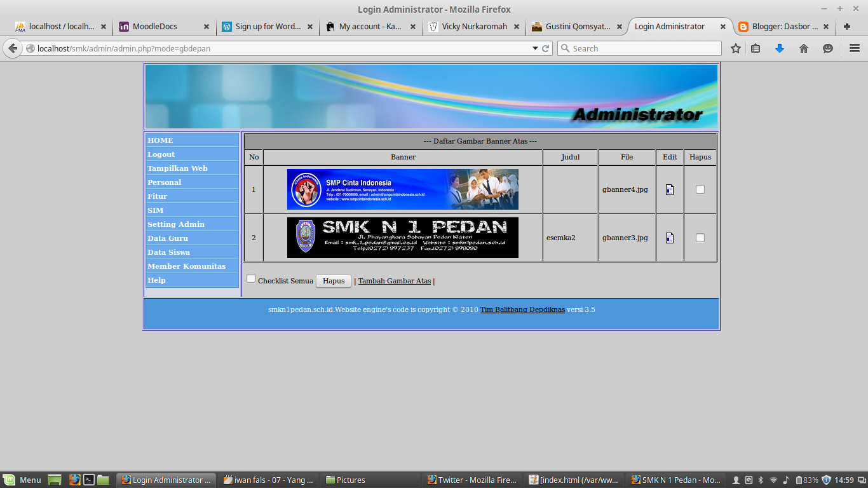Tick the Hapus checkbox for gbanner3.jpg
Image resolution: width=868 pixels, height=488 pixels.
pos(700,238)
